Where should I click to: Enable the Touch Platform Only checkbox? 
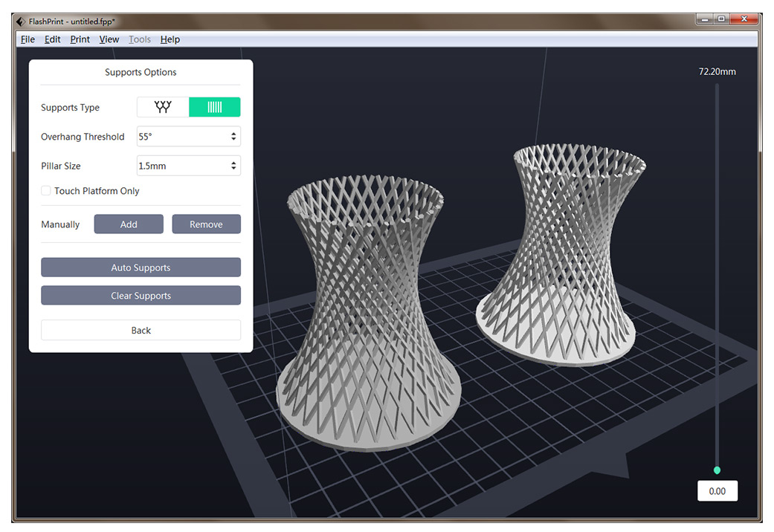pyautogui.click(x=46, y=190)
